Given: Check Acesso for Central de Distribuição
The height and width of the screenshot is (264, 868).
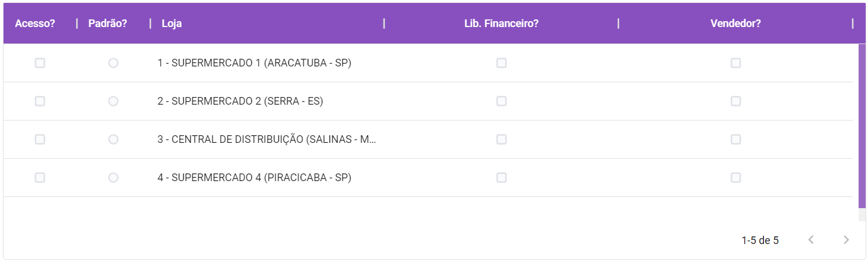Looking at the screenshot, I should pos(40,139).
